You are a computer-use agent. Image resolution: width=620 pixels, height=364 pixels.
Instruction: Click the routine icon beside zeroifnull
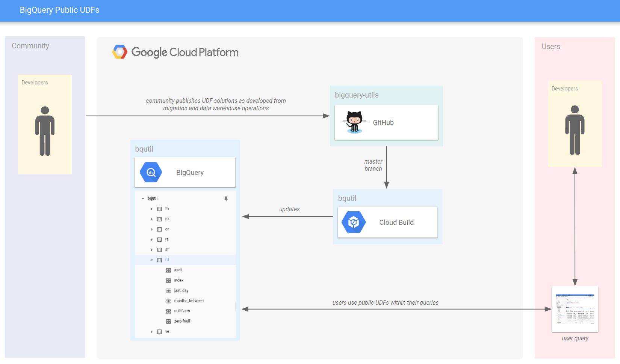(168, 322)
